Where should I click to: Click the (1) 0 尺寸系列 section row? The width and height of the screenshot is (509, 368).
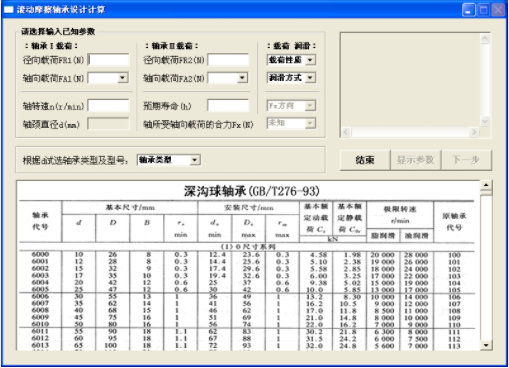248,247
